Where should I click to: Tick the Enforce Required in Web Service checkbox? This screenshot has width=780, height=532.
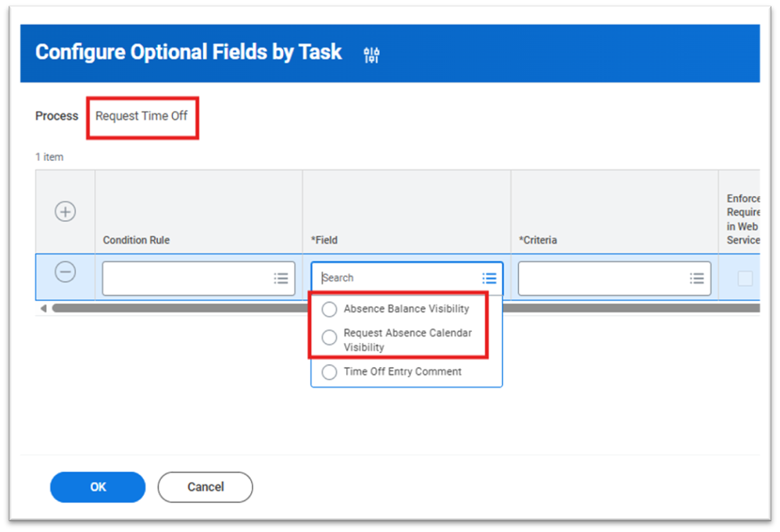click(x=745, y=278)
